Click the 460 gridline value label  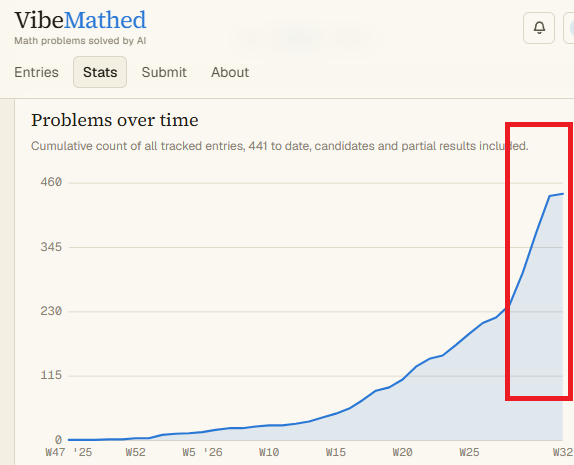[x=51, y=182]
